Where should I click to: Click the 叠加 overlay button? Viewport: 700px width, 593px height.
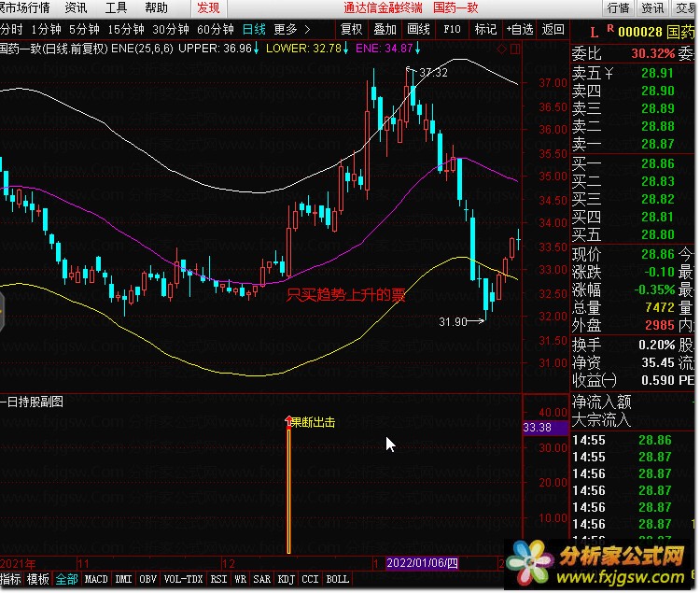coord(385,30)
